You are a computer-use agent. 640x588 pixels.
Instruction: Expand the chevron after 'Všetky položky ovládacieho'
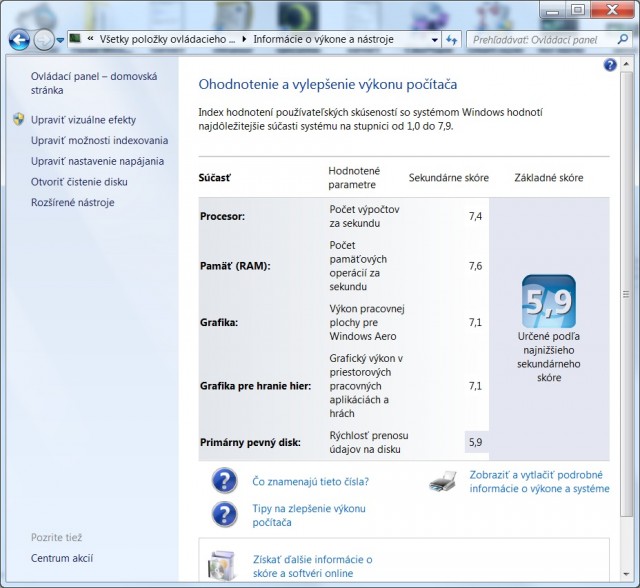[244, 40]
